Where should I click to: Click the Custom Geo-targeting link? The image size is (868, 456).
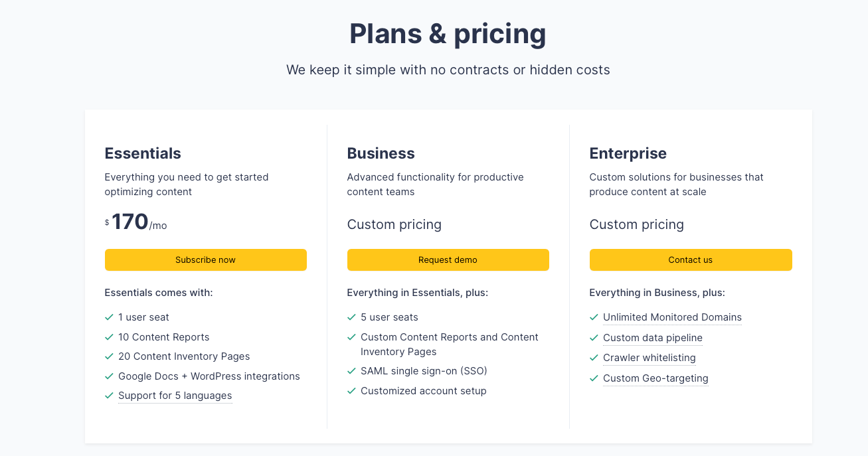655,378
